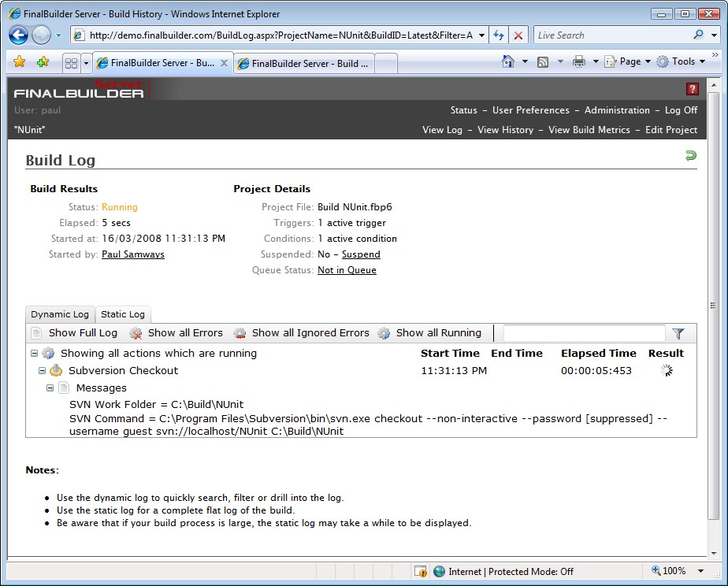Image resolution: width=728 pixels, height=586 pixels.
Task: Go to the Administration page
Action: pyautogui.click(x=617, y=110)
